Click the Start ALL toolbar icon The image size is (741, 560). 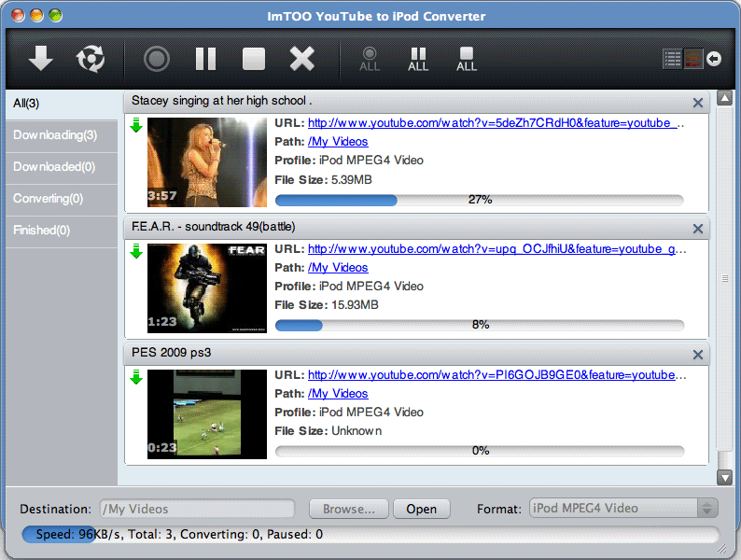(x=370, y=59)
